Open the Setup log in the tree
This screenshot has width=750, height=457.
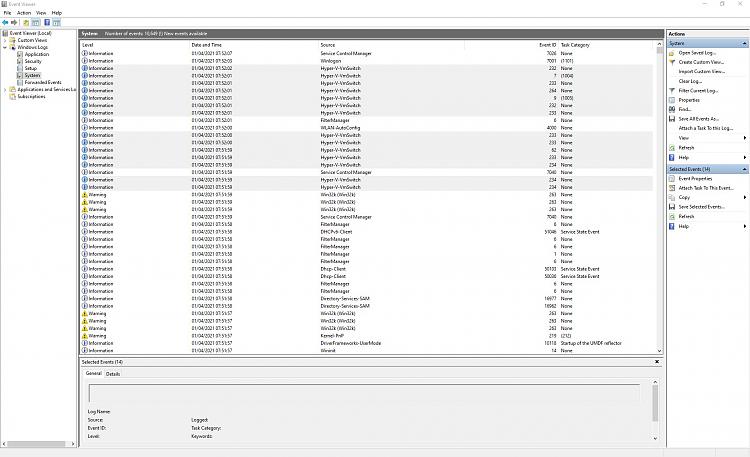[x=31, y=68]
